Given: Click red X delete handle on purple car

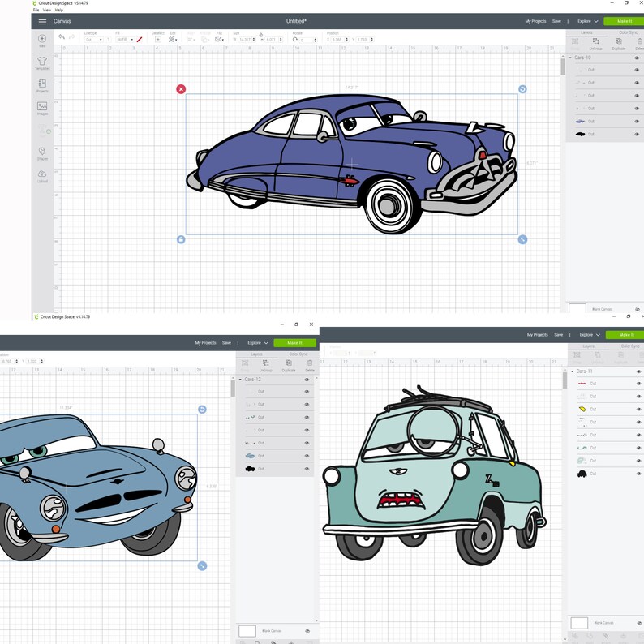Looking at the screenshot, I should pos(181,89).
